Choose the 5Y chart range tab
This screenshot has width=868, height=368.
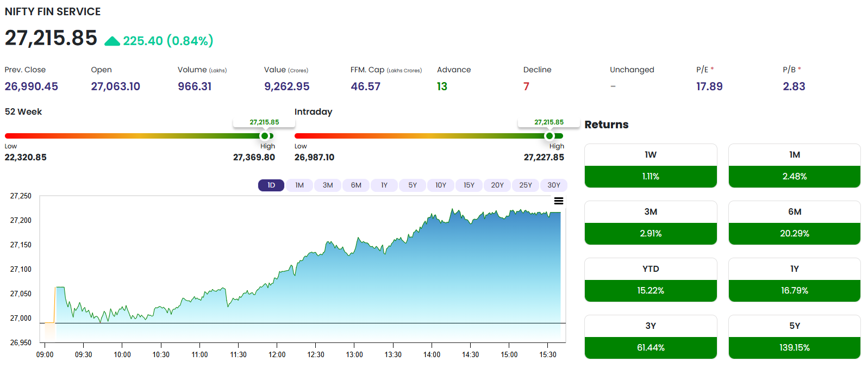pyautogui.click(x=413, y=185)
